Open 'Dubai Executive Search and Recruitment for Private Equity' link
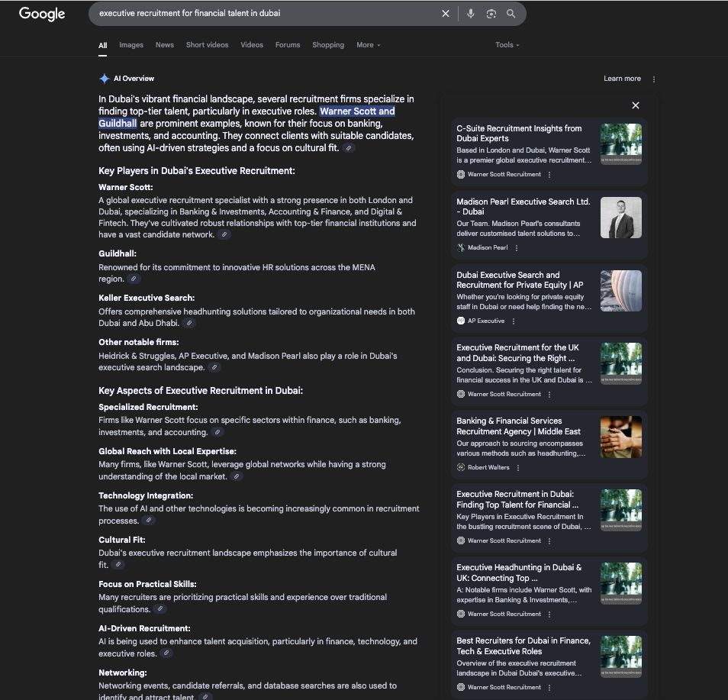Screen dimensions: 728x700 [520, 280]
